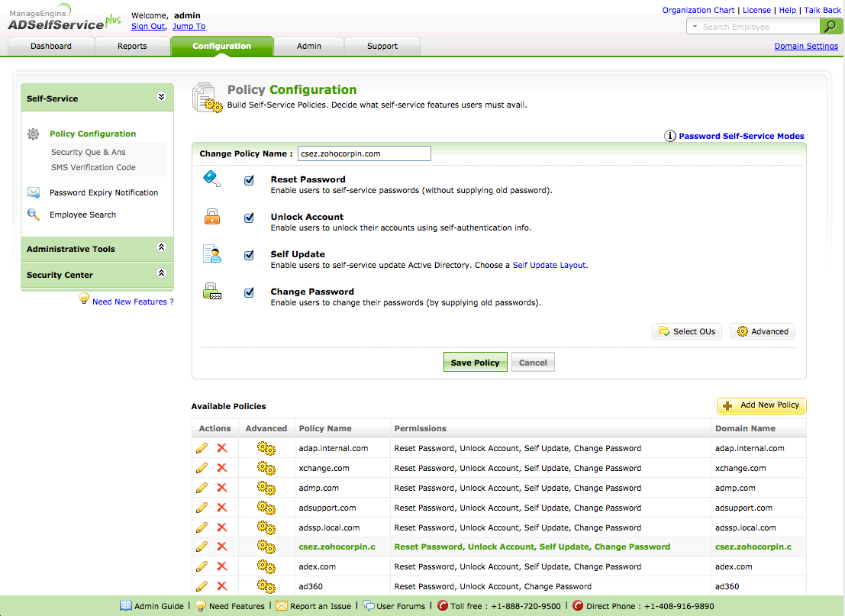The width and height of the screenshot is (845, 616).
Task: Open Need New Features link in sidebar
Action: 133,302
